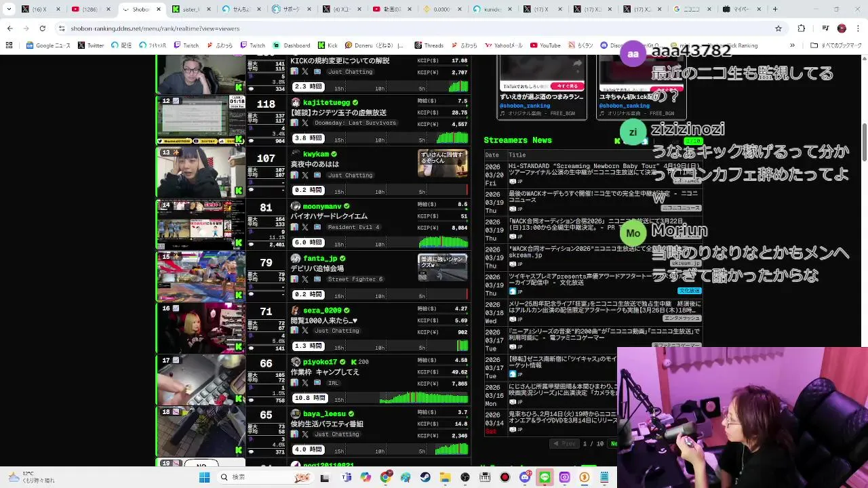Open the YouTube bookmark
868x488 pixels.
pyautogui.click(x=545, y=45)
